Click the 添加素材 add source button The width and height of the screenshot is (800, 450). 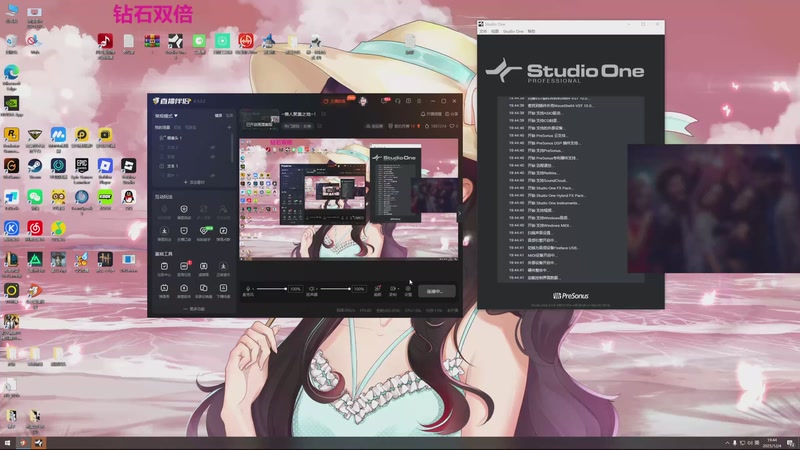click(x=194, y=182)
